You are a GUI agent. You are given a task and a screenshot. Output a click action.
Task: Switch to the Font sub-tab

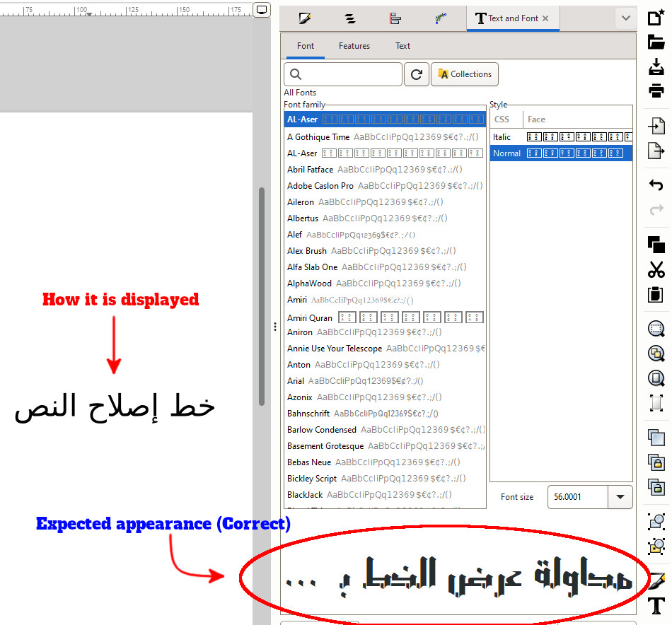306,46
